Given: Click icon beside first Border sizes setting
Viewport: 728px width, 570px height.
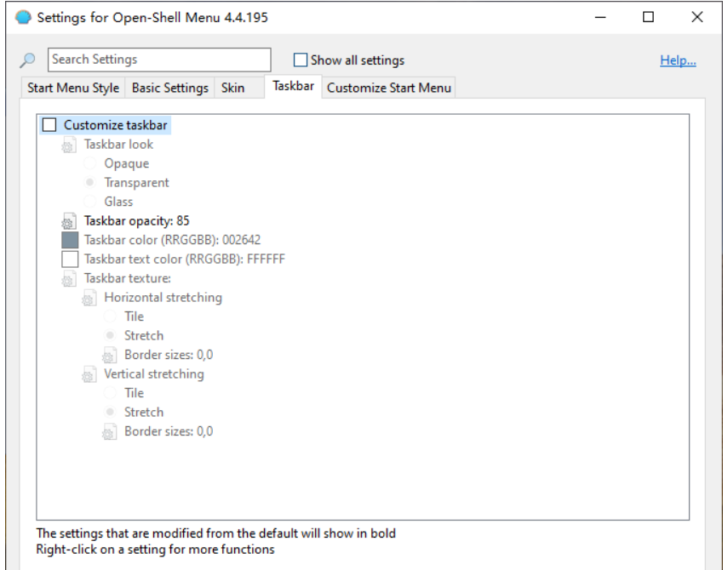Looking at the screenshot, I should point(109,356).
